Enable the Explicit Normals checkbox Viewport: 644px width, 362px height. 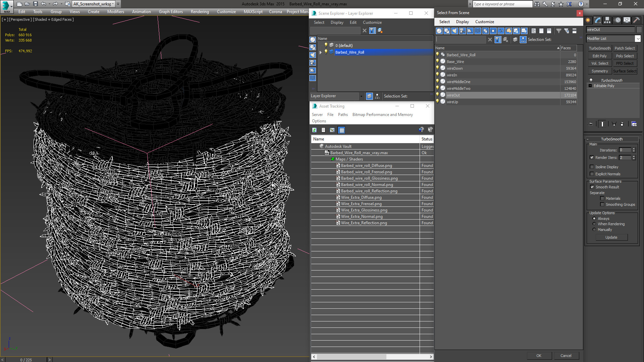pos(592,174)
